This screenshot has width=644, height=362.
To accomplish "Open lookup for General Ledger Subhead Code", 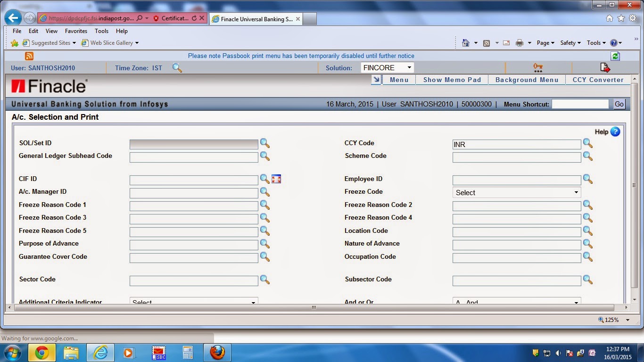I will point(265,156).
